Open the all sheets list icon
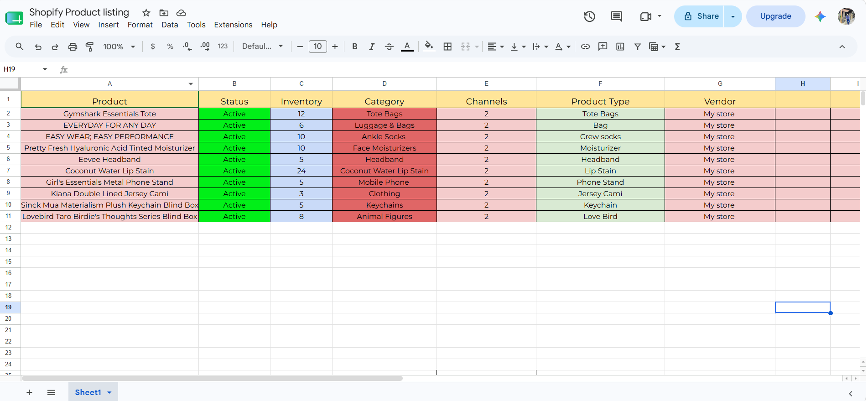 click(x=51, y=392)
